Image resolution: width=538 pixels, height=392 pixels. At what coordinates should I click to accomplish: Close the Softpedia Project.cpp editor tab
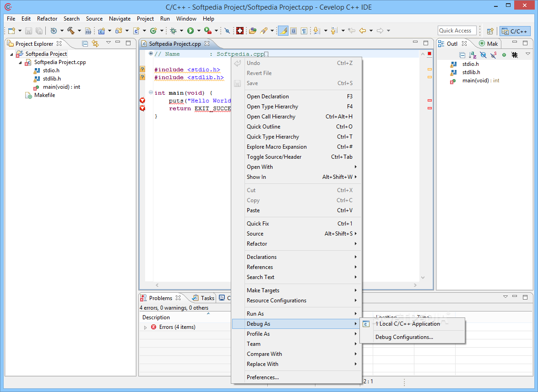click(207, 43)
